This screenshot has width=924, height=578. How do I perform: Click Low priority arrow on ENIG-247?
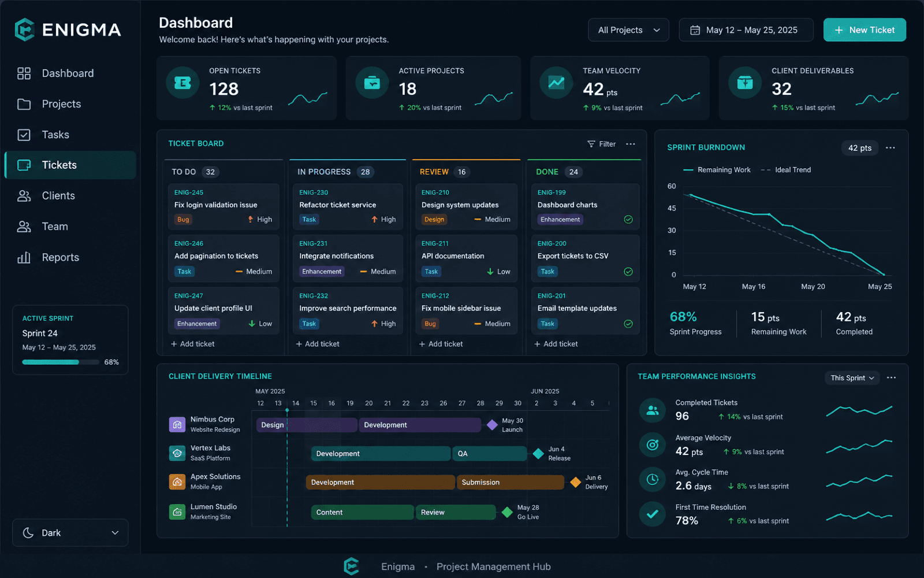pyautogui.click(x=252, y=324)
